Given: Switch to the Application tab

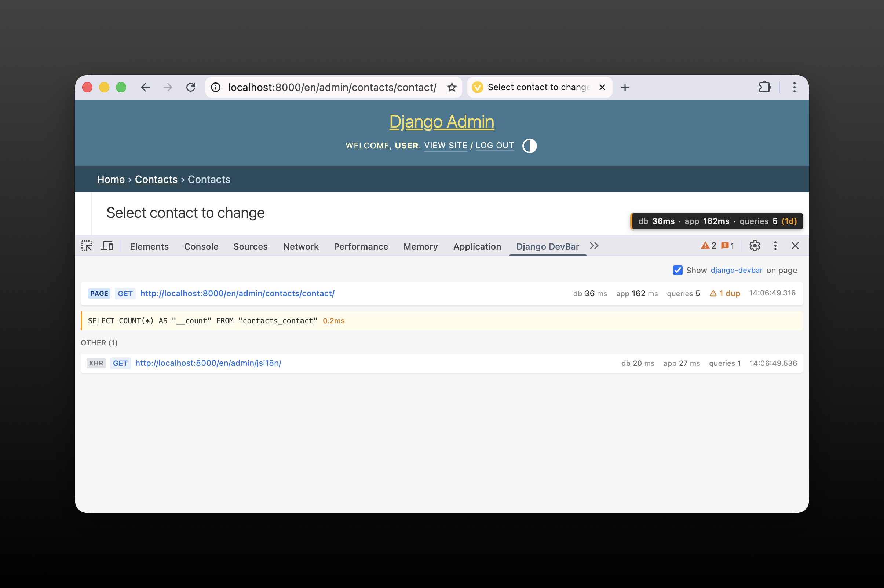Looking at the screenshot, I should coord(477,247).
